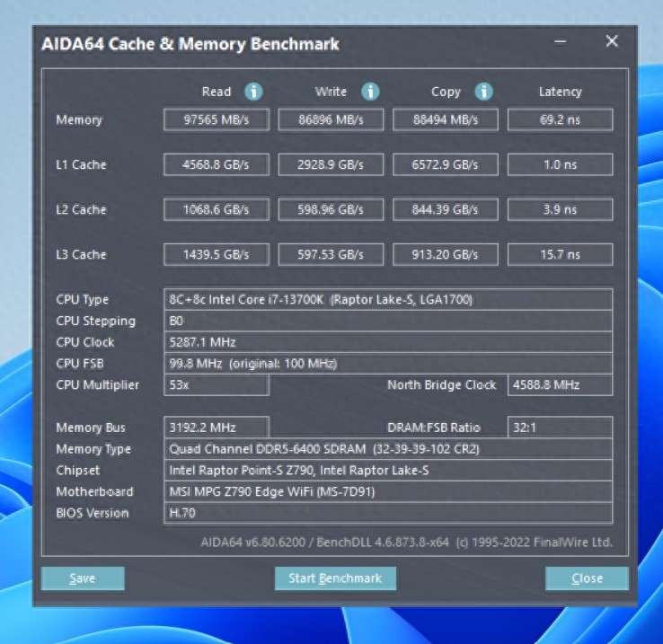Click the Memory Bus value 3192.2 MHz
The height and width of the screenshot is (644, 663).
click(x=217, y=428)
